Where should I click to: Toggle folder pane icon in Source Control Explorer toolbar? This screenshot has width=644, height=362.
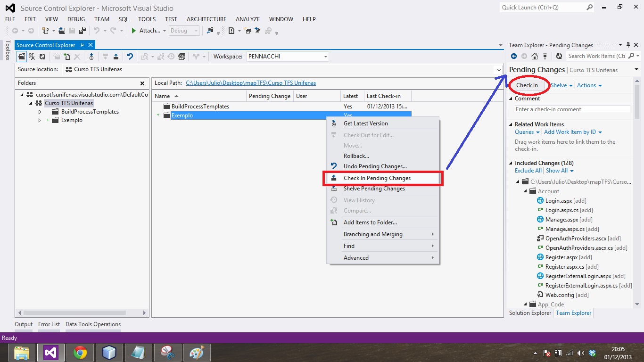pyautogui.click(x=22, y=57)
